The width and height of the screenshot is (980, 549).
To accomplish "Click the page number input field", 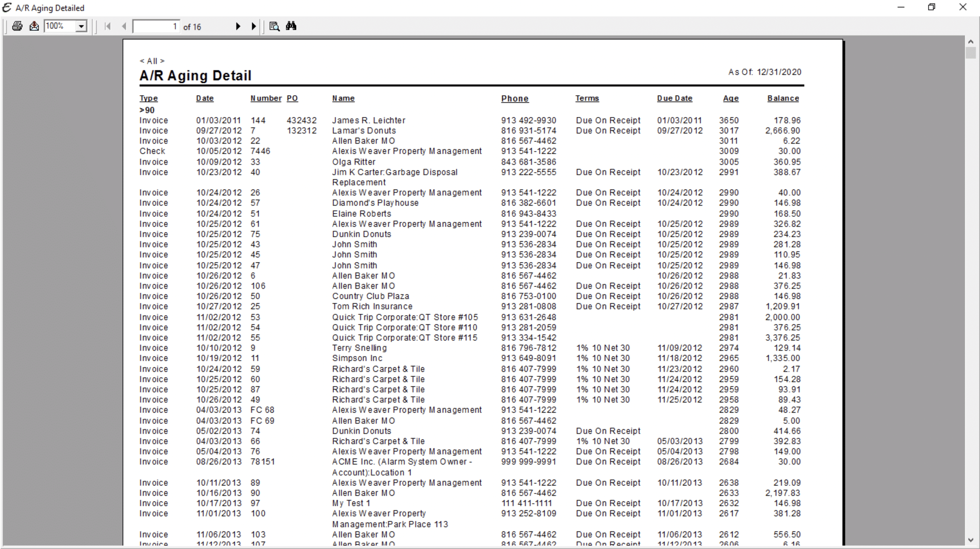I will (x=156, y=26).
